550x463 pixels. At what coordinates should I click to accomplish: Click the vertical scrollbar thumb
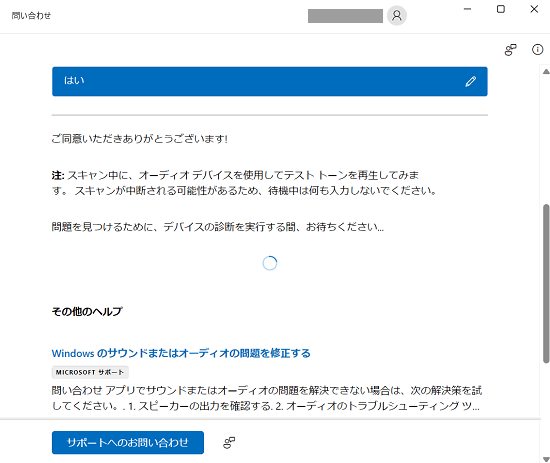[x=546, y=283]
